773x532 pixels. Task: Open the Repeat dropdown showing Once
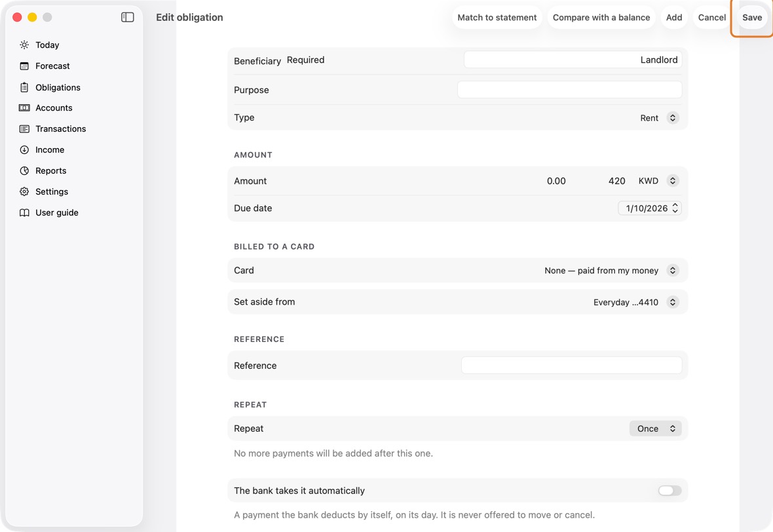pyautogui.click(x=655, y=428)
